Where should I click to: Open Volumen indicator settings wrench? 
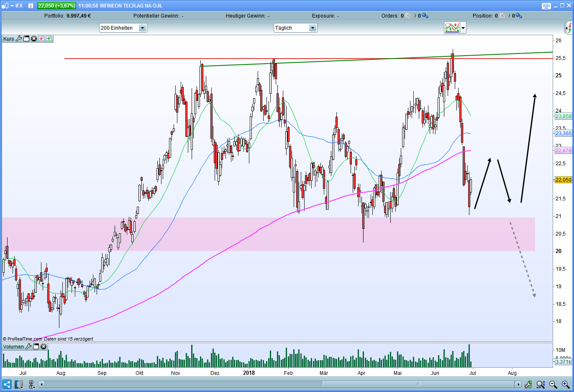28,346
